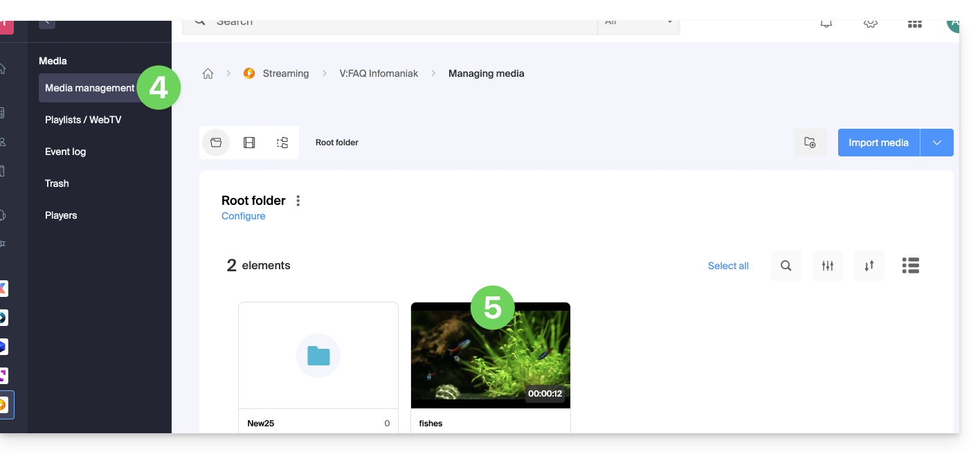Toggle list view layout
The image size is (980, 454).
(910, 266)
